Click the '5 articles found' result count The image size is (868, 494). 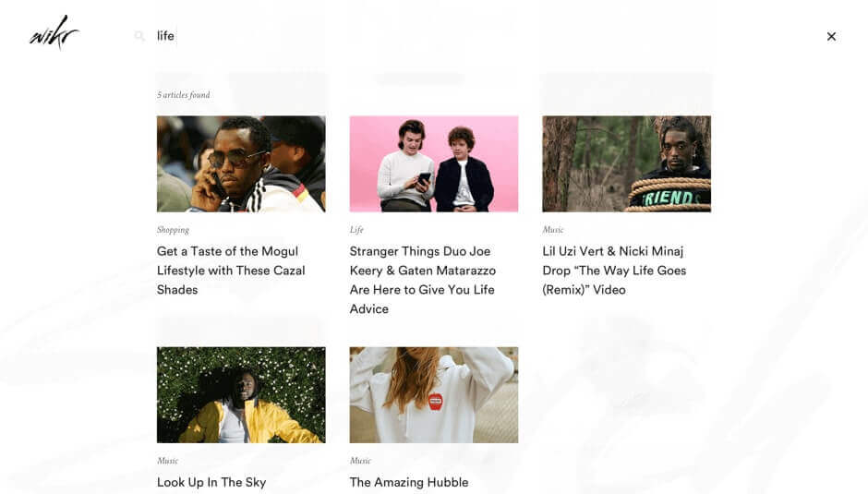pyautogui.click(x=183, y=95)
